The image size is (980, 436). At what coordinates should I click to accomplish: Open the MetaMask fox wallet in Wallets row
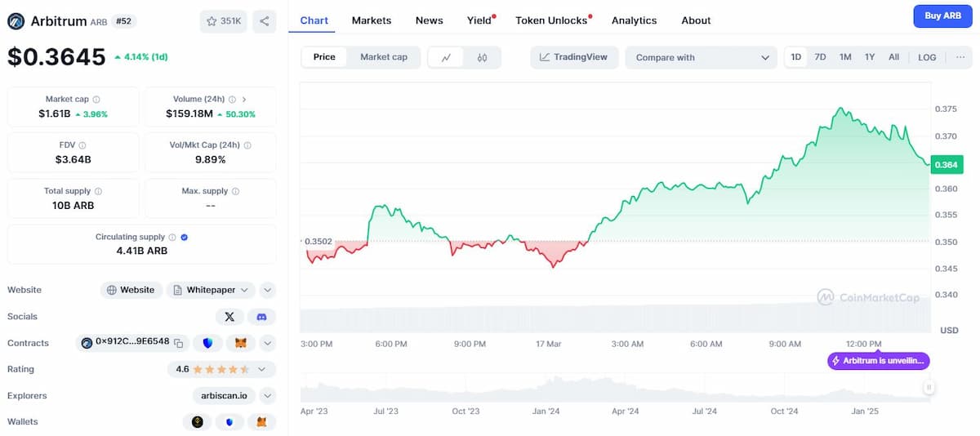(x=261, y=422)
